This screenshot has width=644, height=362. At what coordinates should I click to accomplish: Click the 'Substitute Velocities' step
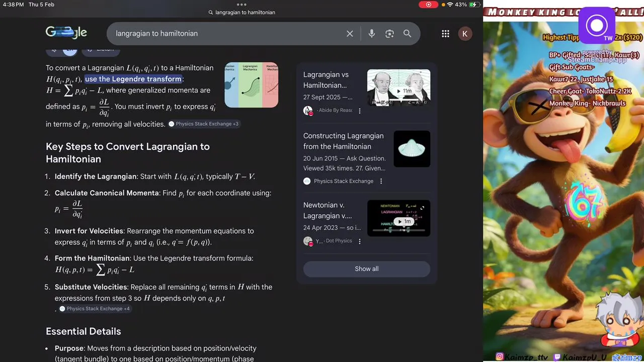click(91, 287)
